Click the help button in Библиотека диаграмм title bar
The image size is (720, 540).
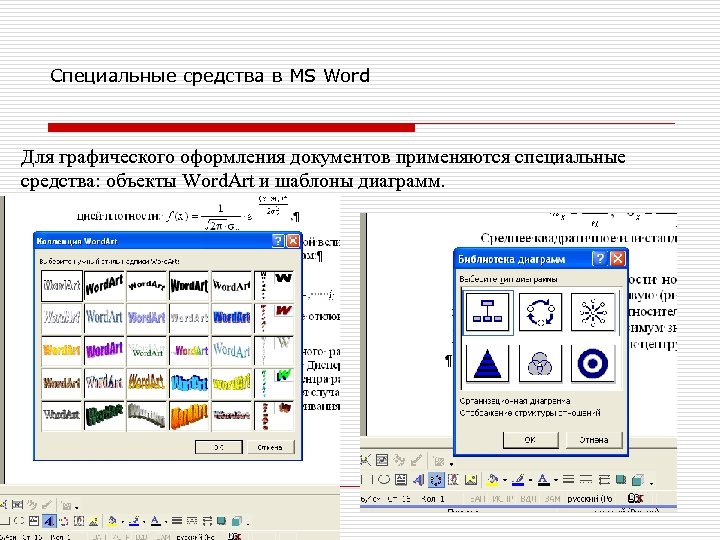[x=599, y=259]
